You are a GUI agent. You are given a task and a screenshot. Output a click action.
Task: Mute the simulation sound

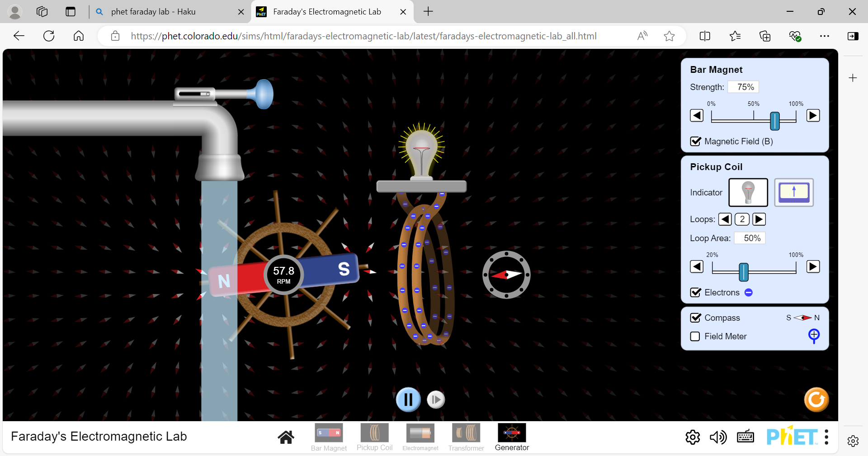718,437
